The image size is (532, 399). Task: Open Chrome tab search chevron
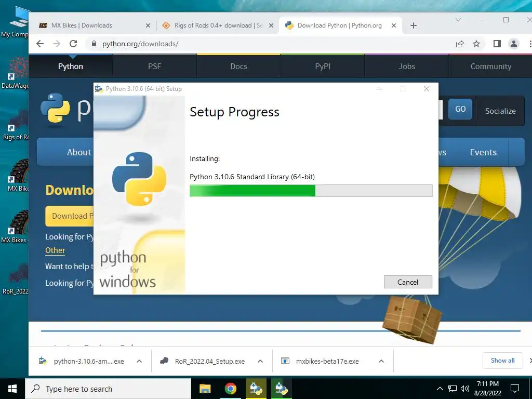[x=458, y=20]
